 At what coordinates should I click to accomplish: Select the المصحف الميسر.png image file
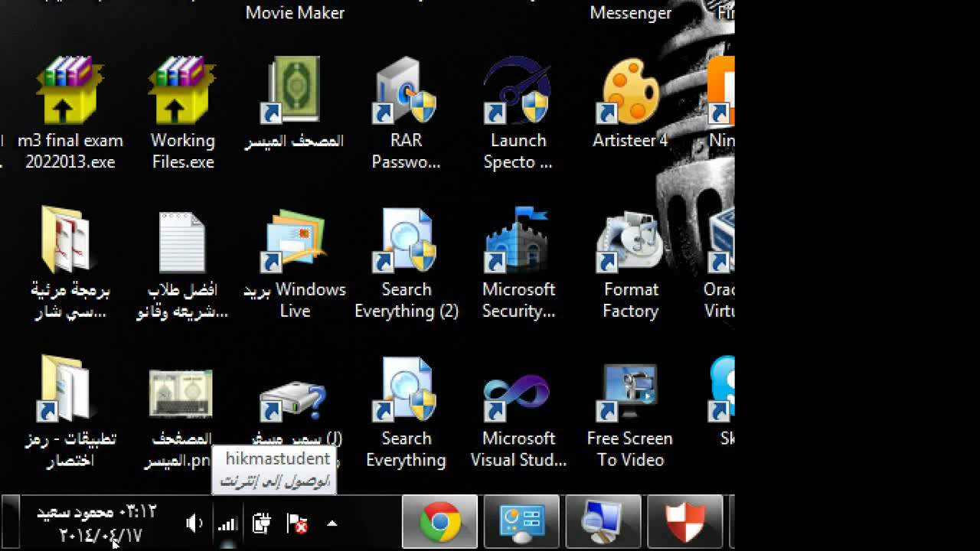[x=181, y=393]
